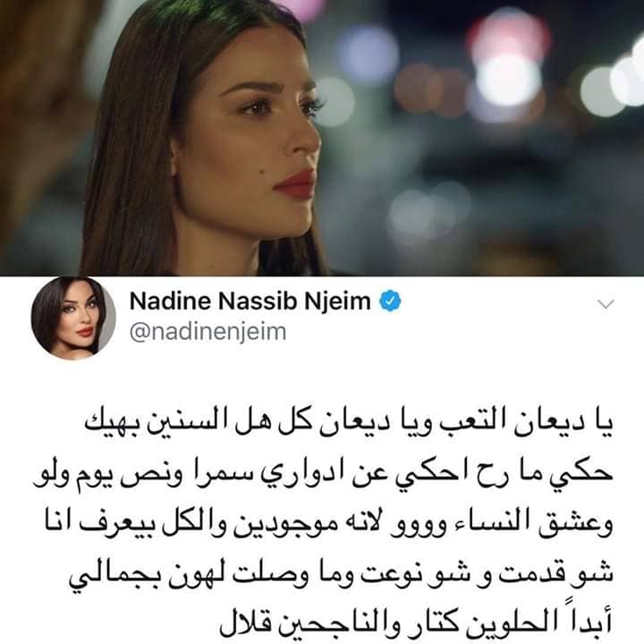Open the tweet options chevron dropdown
This screenshot has width=644, height=644.
click(x=606, y=303)
